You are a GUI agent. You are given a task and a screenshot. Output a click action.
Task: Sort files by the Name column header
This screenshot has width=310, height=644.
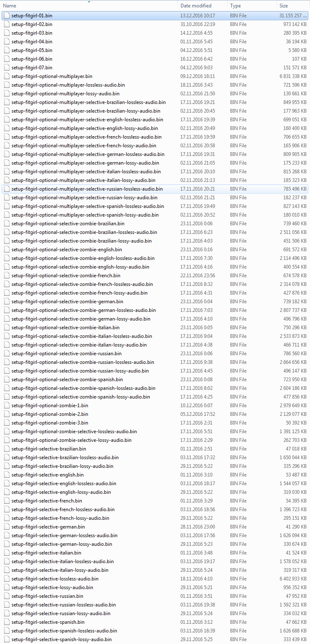[x=10, y=6]
